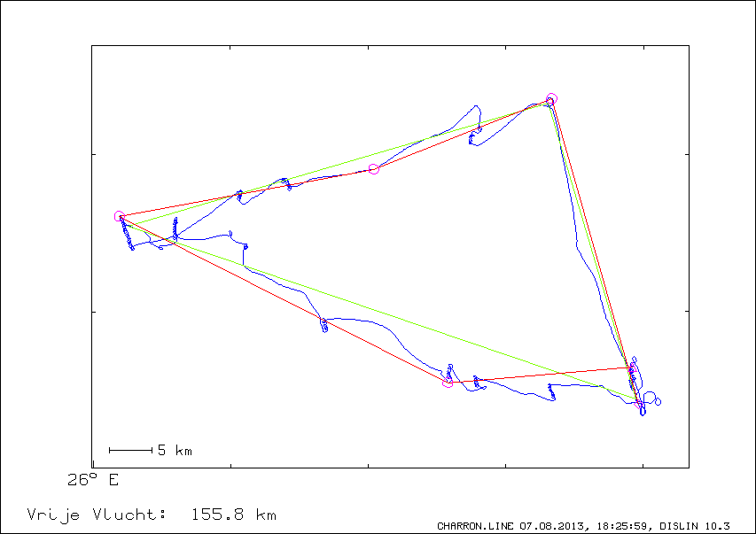Select the magenta waypoint where the lower red lines meet

click(448, 383)
